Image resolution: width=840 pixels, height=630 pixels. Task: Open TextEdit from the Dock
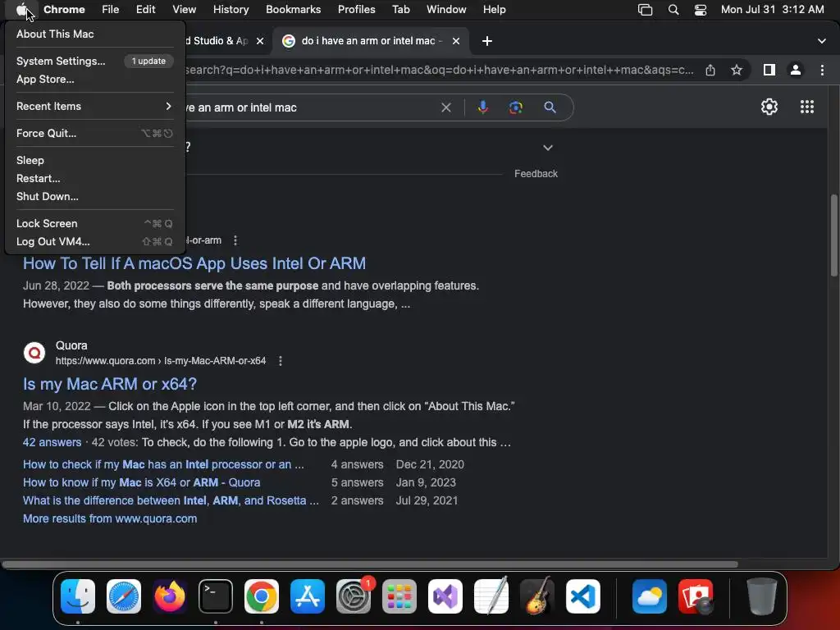[x=491, y=596]
